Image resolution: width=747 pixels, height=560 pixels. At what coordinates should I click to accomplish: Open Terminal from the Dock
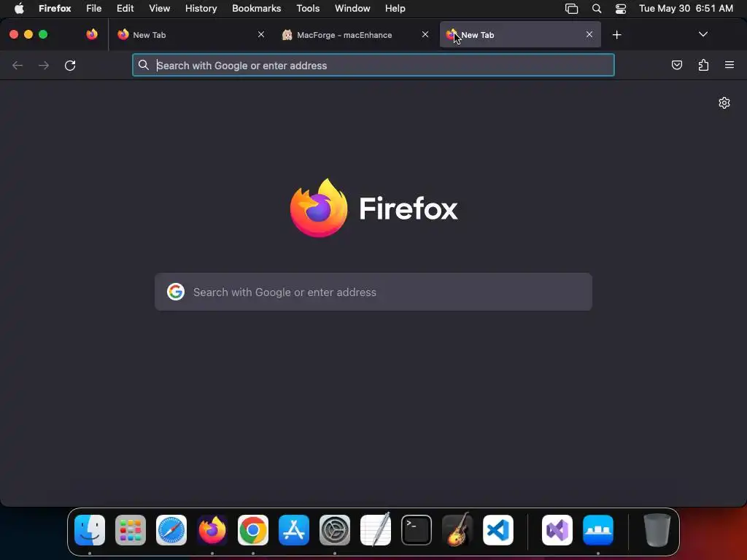[417, 530]
